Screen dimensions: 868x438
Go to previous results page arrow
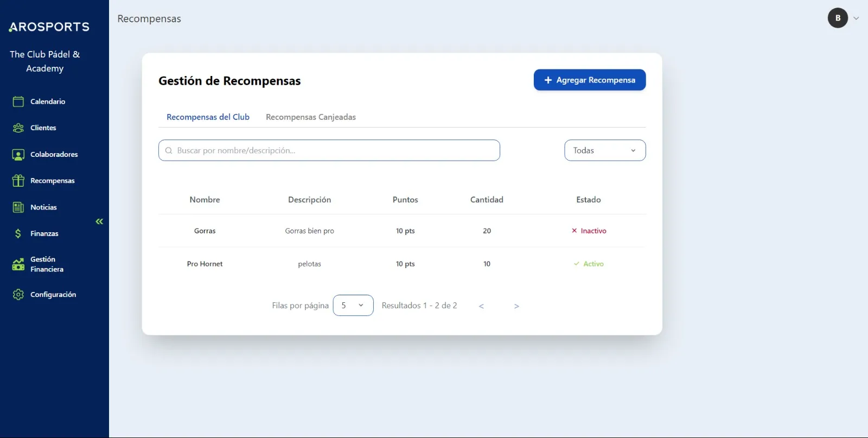(481, 306)
